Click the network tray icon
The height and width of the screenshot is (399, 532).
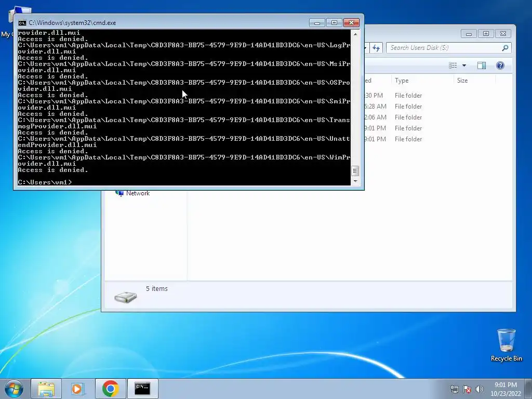coord(454,389)
